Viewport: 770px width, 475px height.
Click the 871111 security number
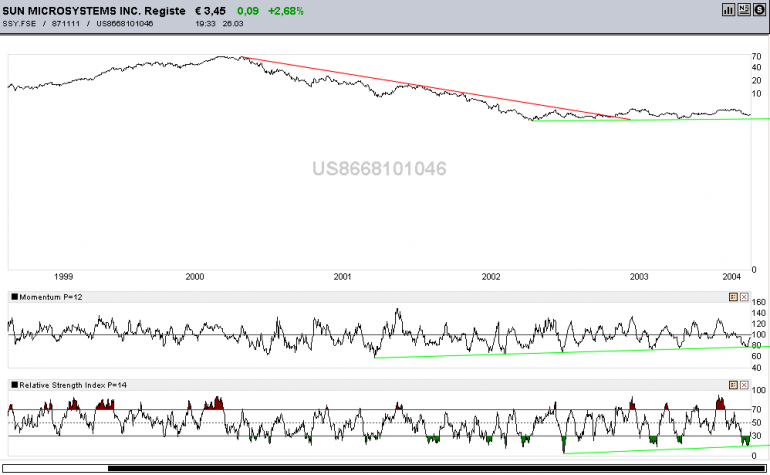66,24
